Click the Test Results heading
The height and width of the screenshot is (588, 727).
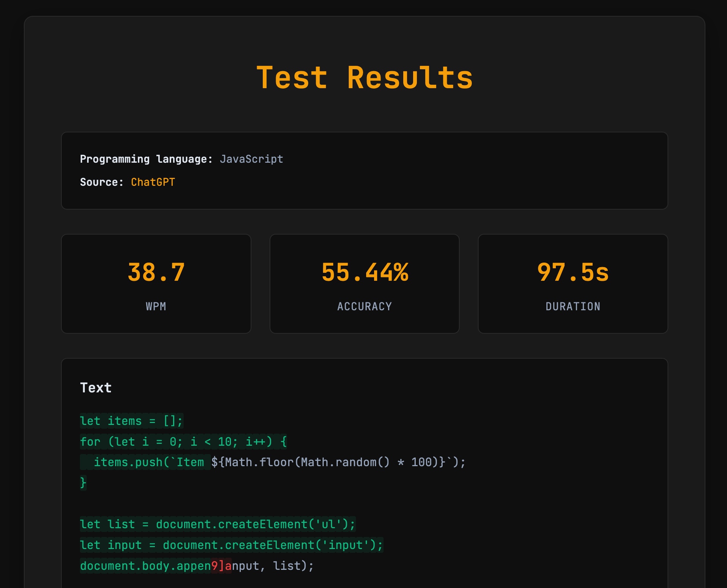point(365,78)
